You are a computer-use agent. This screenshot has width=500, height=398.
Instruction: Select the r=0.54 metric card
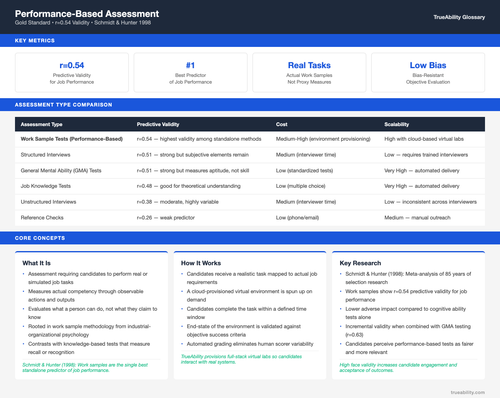(x=72, y=72)
